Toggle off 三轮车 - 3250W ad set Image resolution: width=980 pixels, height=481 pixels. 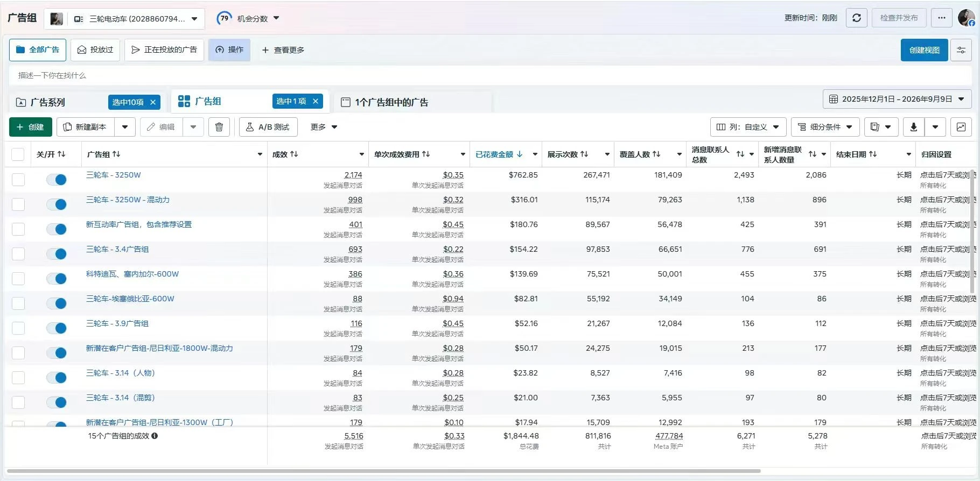pos(57,180)
